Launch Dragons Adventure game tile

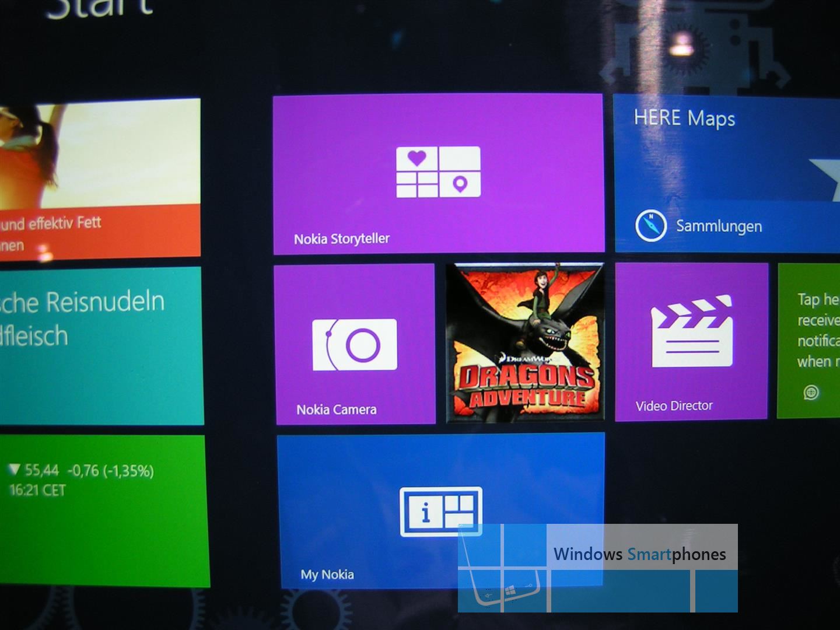coord(525,343)
